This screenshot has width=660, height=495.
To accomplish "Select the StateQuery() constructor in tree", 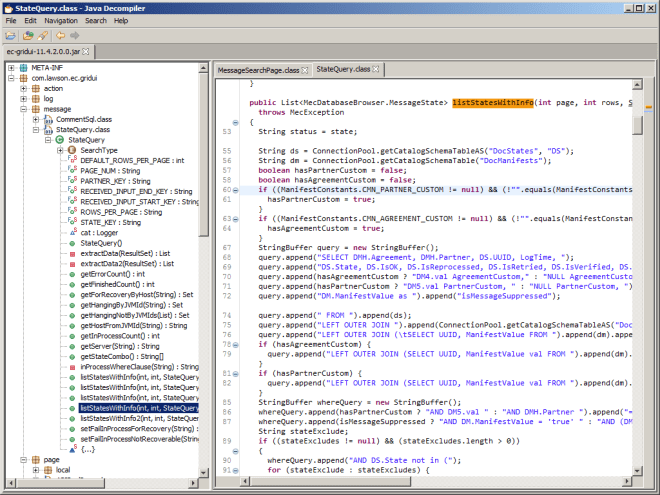I will click(101, 243).
